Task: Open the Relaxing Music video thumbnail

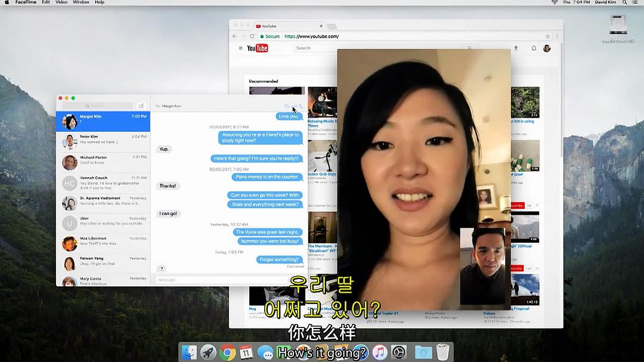Action: [323, 103]
